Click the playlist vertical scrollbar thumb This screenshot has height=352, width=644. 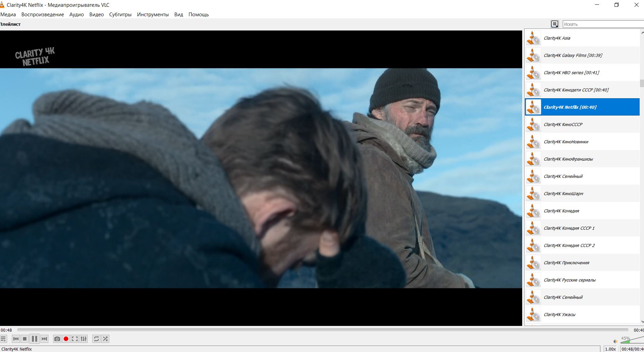642,83
